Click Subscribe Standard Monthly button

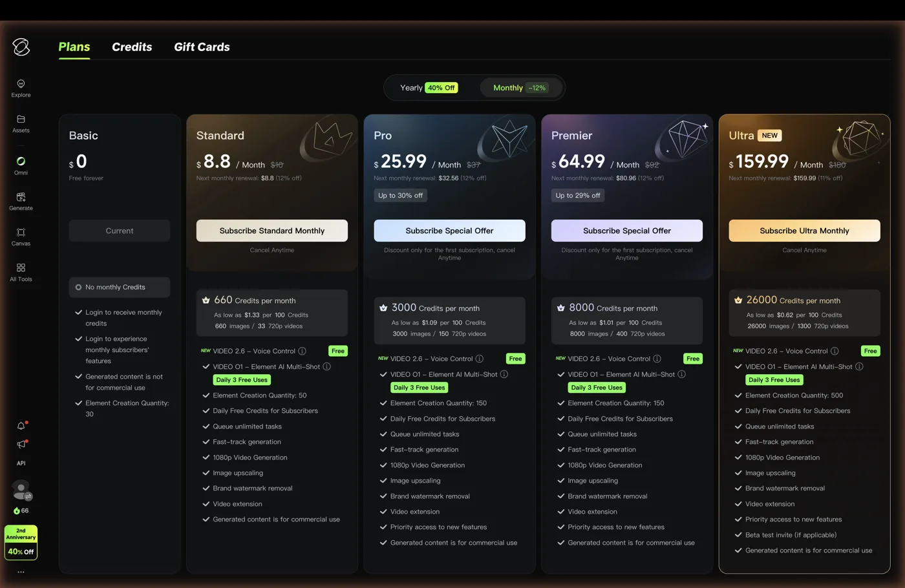(271, 231)
